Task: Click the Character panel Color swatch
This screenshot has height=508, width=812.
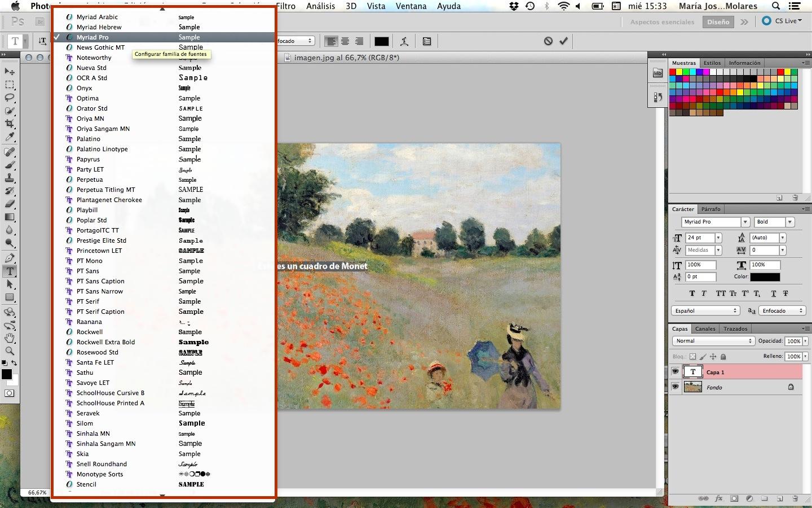Action: pos(765,277)
